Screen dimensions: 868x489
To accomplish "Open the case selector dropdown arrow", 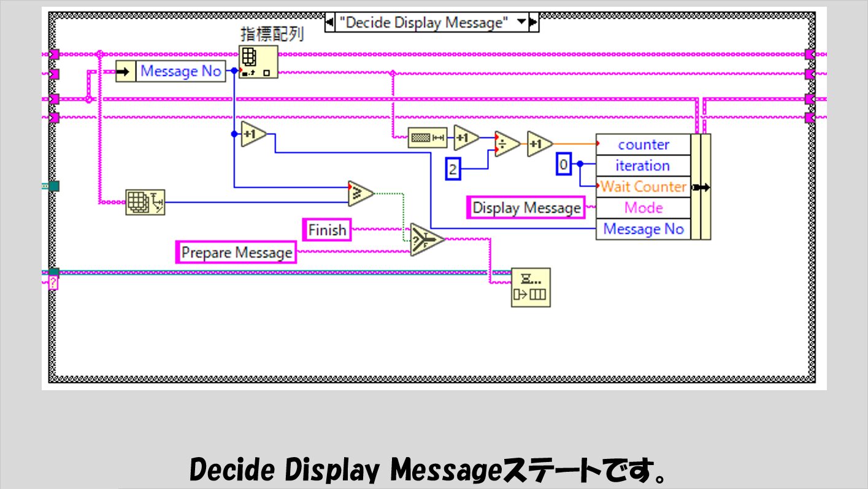I will point(521,23).
